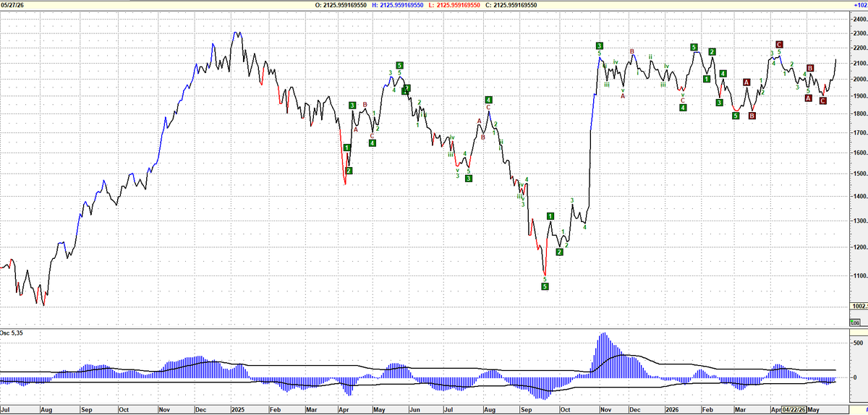Click the 1700 price axis label

pos(859,132)
